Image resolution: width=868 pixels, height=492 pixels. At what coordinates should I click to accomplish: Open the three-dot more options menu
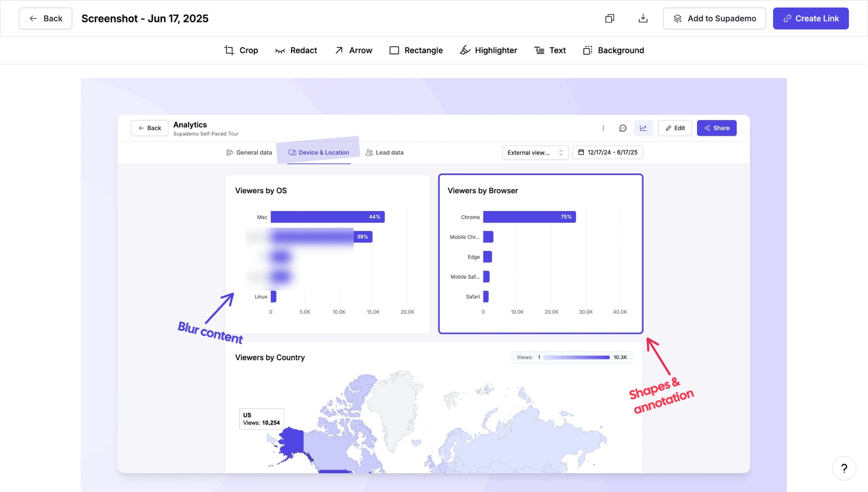tap(603, 128)
